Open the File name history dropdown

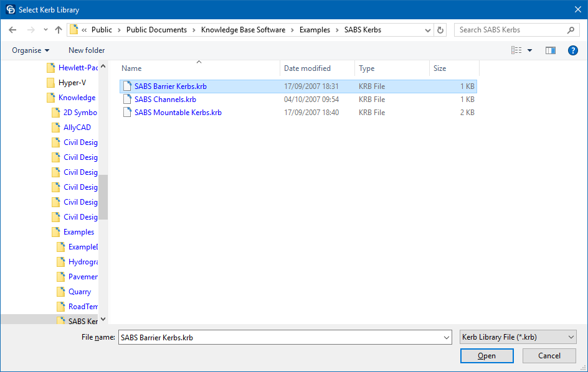[446, 337]
